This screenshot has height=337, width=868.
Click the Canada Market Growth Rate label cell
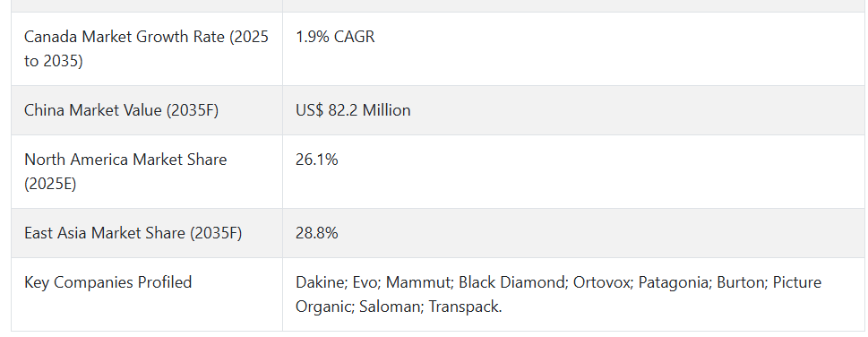coord(147,48)
